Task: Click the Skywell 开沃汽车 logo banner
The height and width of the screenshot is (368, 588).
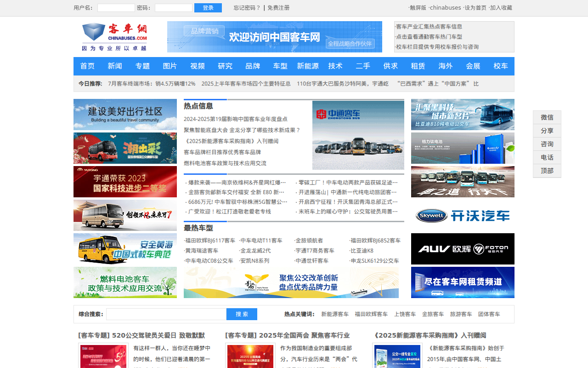Action: (463, 215)
